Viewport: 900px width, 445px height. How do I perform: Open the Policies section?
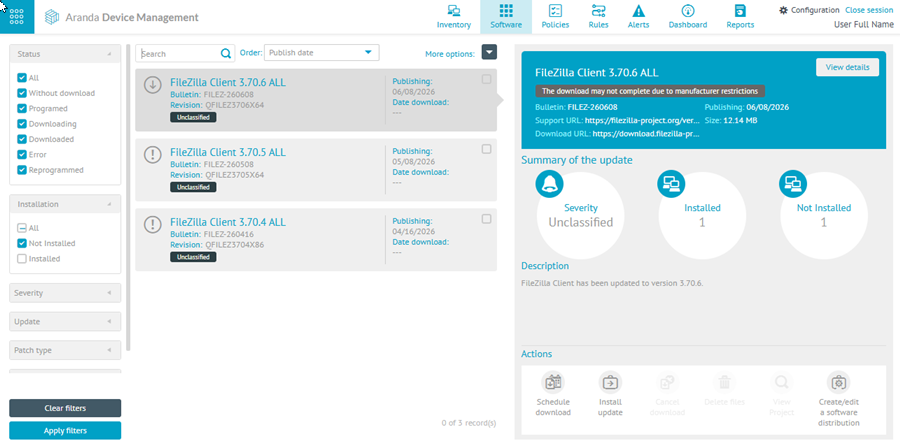click(555, 17)
